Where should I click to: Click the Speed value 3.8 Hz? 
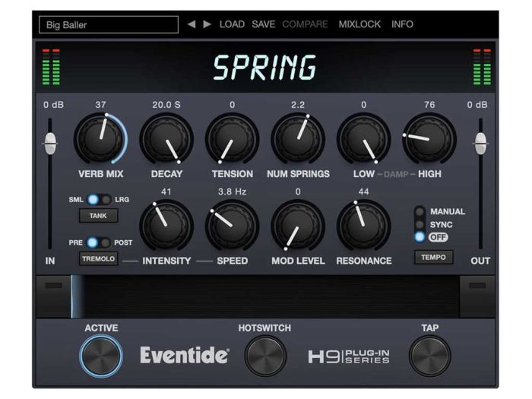click(x=232, y=192)
